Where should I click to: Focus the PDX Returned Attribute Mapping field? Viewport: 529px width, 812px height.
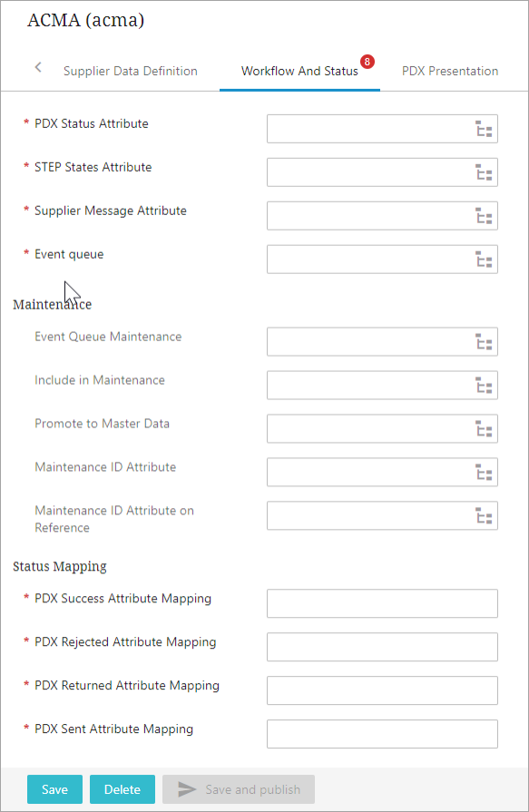tap(382, 690)
